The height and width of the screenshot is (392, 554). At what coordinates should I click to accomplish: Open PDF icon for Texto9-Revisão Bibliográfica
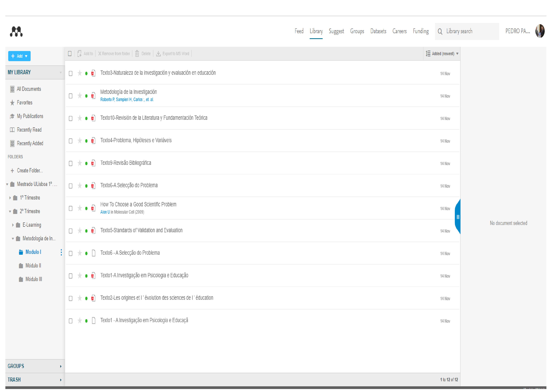pyautogui.click(x=93, y=163)
